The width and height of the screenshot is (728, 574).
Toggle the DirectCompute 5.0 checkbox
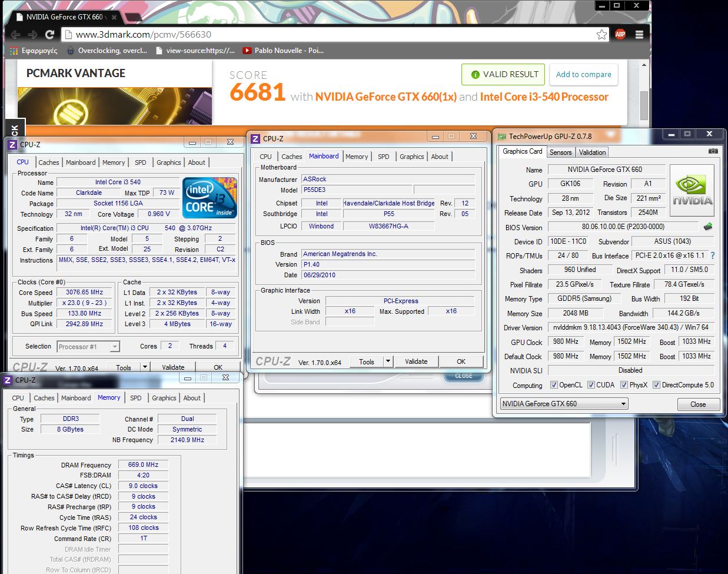pos(656,385)
